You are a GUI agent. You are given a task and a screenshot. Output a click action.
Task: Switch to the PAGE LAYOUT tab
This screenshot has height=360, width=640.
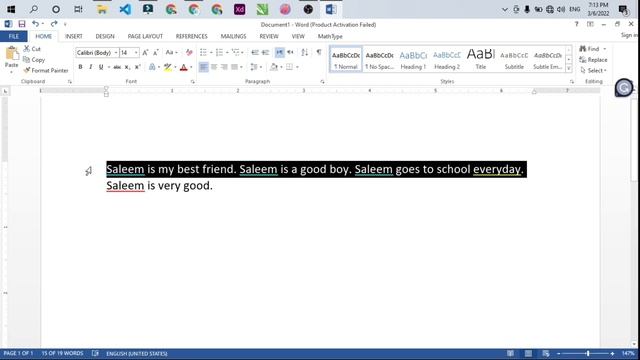pos(145,36)
